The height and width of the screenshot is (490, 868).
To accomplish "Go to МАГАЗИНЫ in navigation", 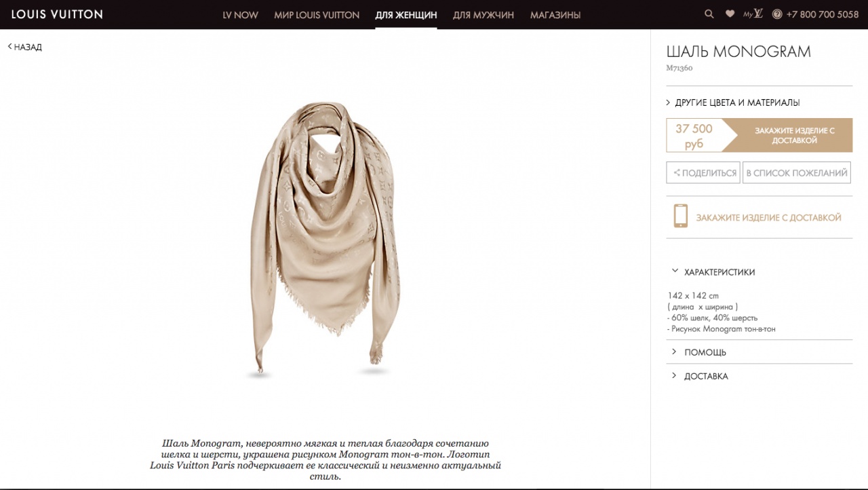I will coord(555,15).
